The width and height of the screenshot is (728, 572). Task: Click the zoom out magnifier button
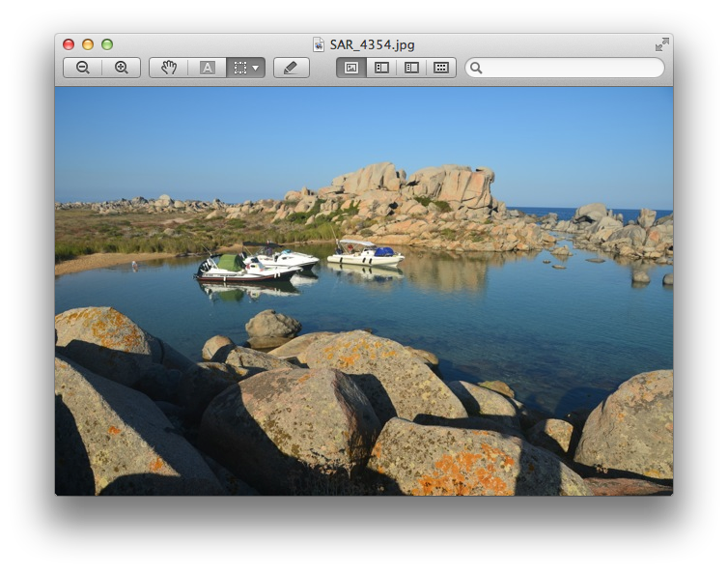tap(83, 68)
